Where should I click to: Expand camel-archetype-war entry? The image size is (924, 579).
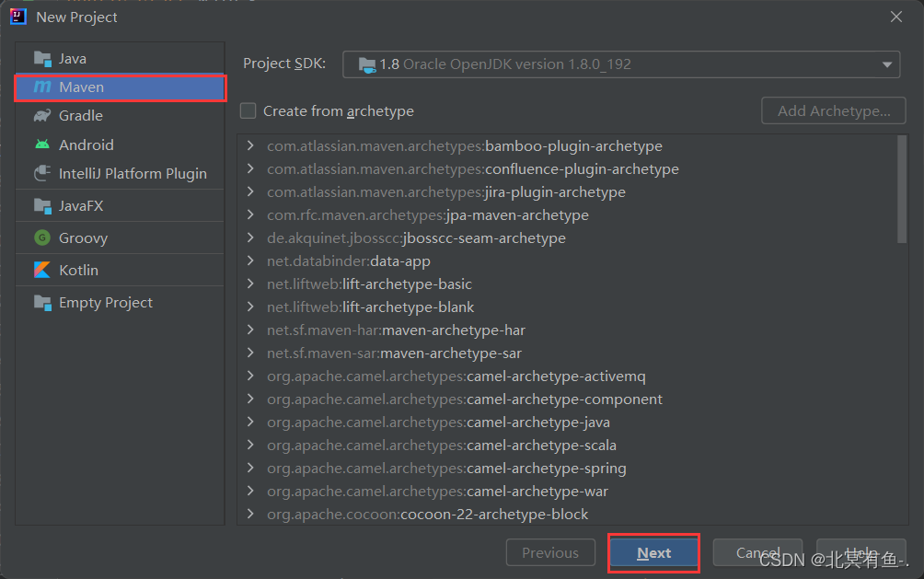(x=250, y=491)
